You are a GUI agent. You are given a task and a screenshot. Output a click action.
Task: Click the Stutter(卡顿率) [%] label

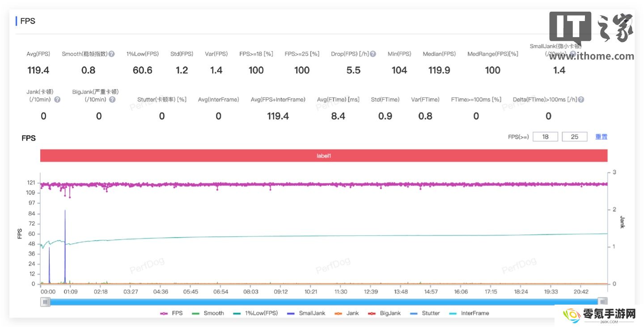[x=162, y=99]
